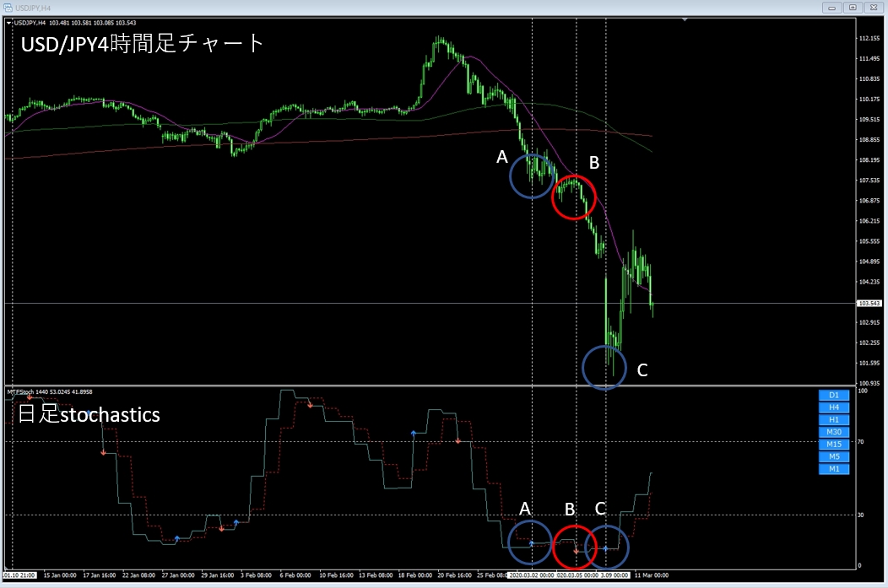888x588 pixels.
Task: Close the USDJPY,H4 chart window
Action: pyautogui.click(x=874, y=8)
